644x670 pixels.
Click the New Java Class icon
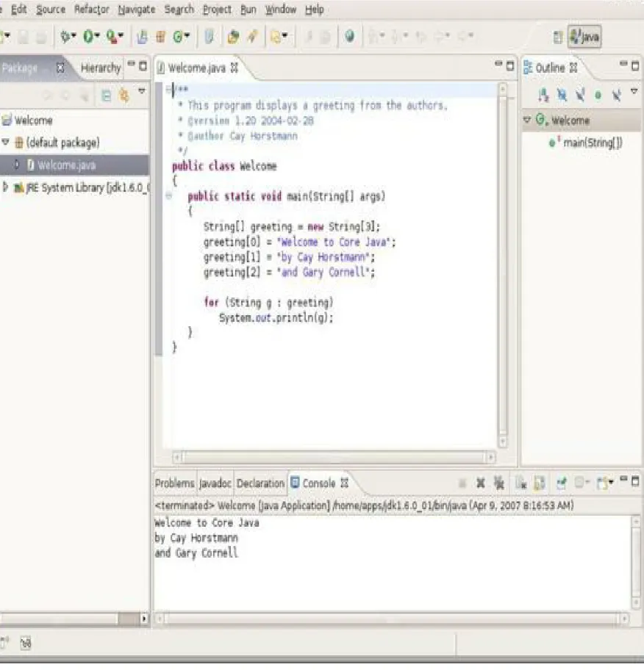pos(178,37)
